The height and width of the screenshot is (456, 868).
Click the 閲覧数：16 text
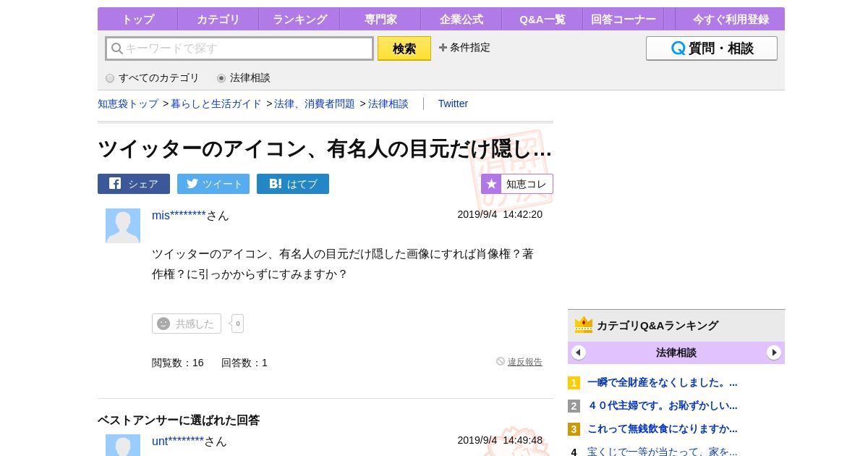pos(178,363)
